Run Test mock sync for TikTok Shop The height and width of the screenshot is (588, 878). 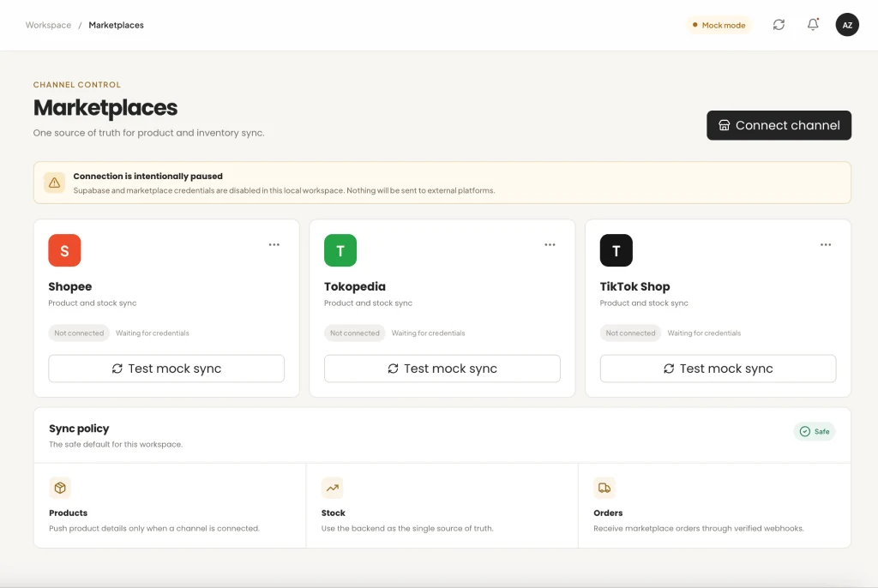[718, 369]
